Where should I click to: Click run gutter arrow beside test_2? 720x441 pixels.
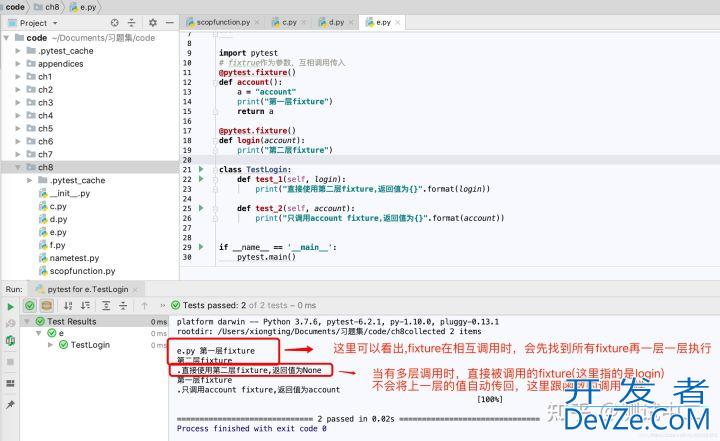point(201,208)
